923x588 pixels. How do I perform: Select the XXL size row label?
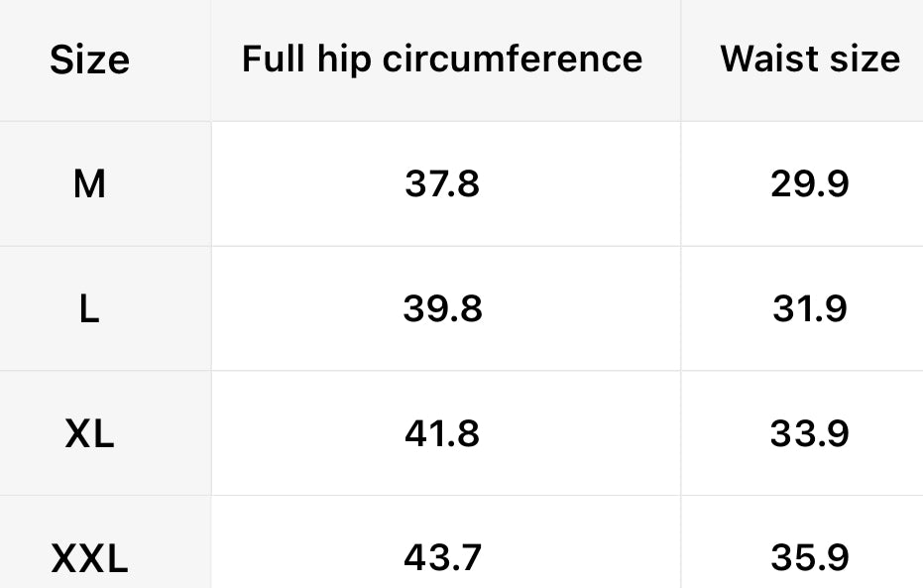pyautogui.click(x=89, y=560)
